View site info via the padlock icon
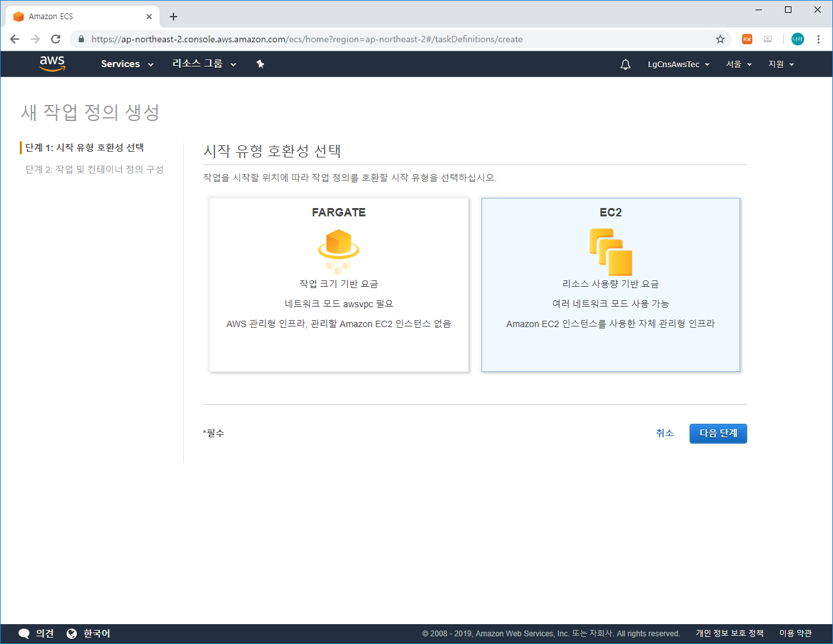 [x=81, y=39]
